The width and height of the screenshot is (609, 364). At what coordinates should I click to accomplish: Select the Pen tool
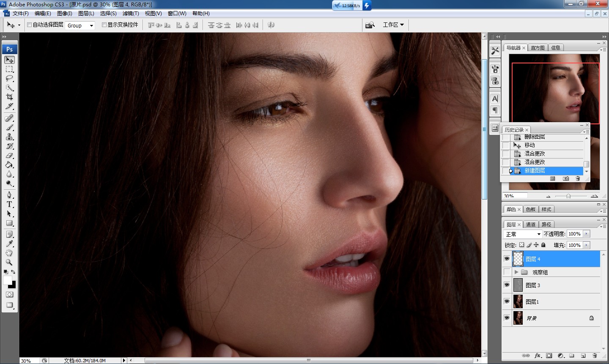(x=9, y=195)
